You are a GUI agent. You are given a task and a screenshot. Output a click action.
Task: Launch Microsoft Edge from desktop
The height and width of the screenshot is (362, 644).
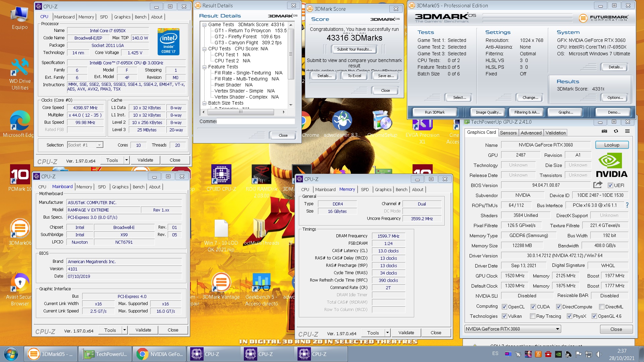coord(18,124)
